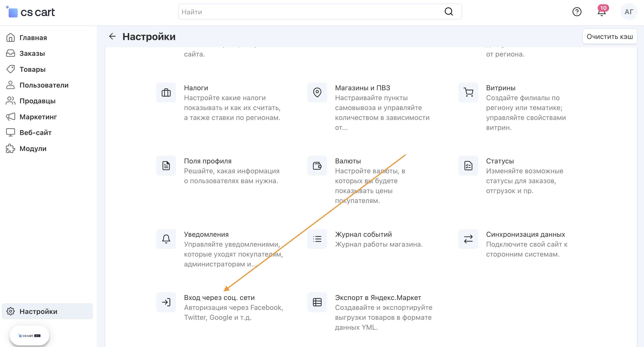Click the Синхронизация данных arrows icon
Viewport: 644px width, 347px height.
pos(468,239)
